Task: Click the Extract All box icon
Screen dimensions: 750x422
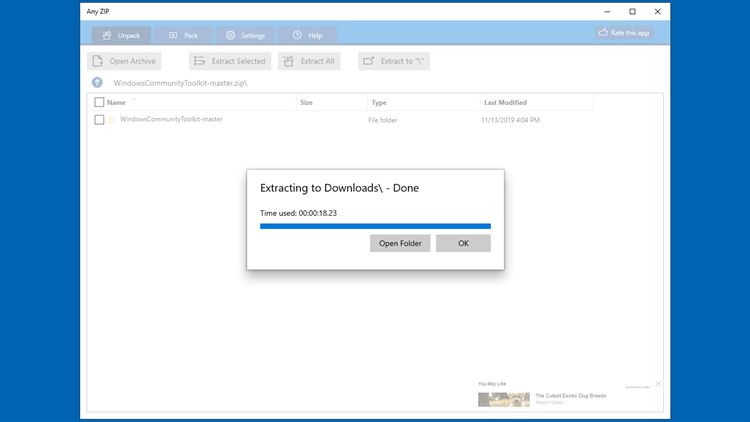Action: 288,61
